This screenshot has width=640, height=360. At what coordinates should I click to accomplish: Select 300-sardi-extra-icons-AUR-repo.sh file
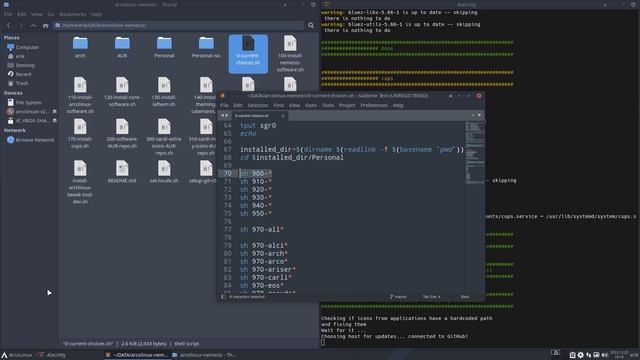(x=164, y=137)
